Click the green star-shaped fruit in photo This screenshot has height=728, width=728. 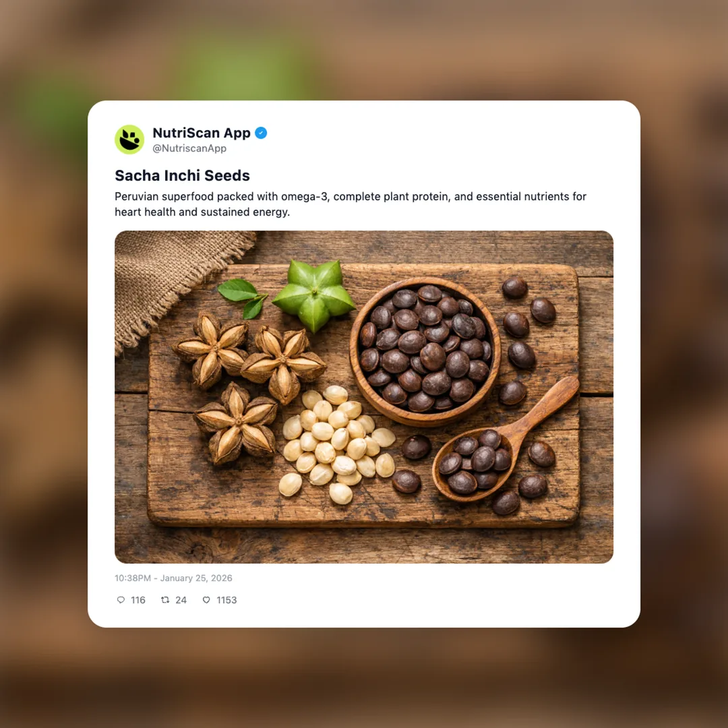tap(314, 295)
